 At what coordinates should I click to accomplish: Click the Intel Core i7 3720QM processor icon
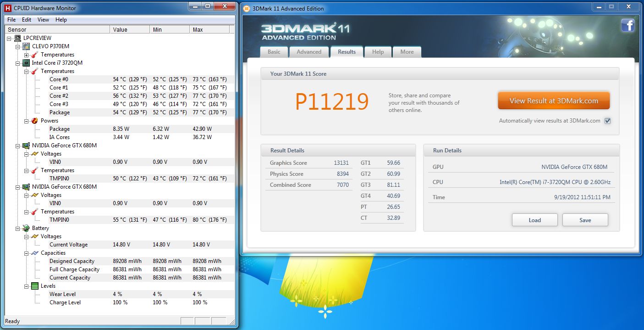pyautogui.click(x=27, y=63)
